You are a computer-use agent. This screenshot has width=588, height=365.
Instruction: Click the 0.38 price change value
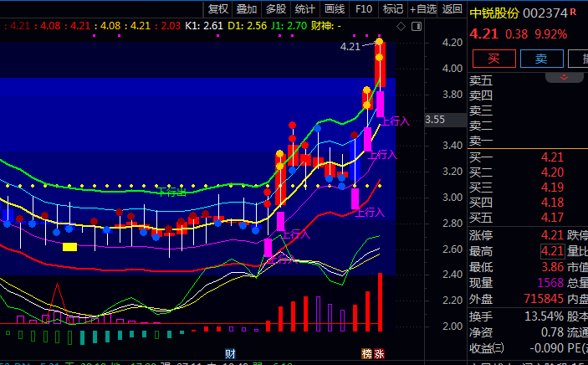click(516, 34)
